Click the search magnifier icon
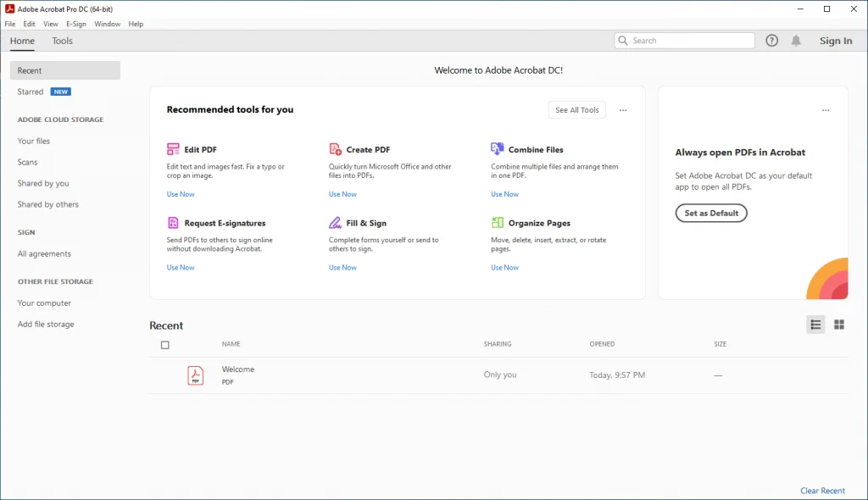Image resolution: width=868 pixels, height=500 pixels. [623, 41]
